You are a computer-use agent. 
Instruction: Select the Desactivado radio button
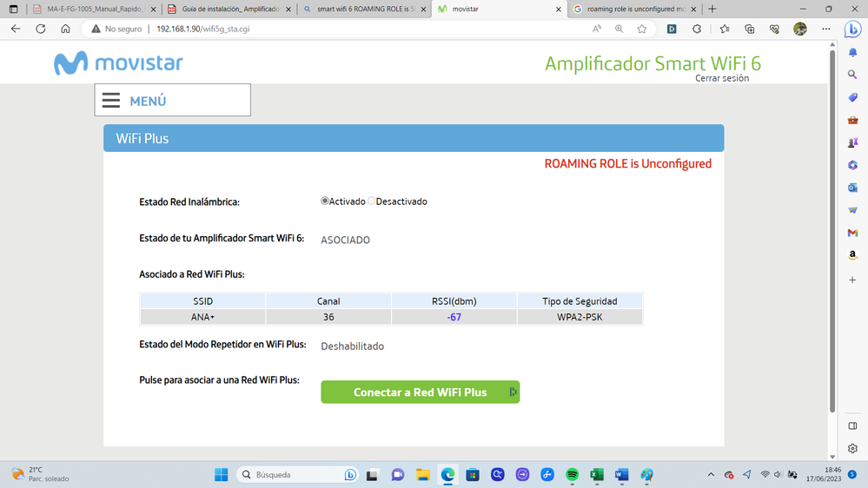point(372,201)
